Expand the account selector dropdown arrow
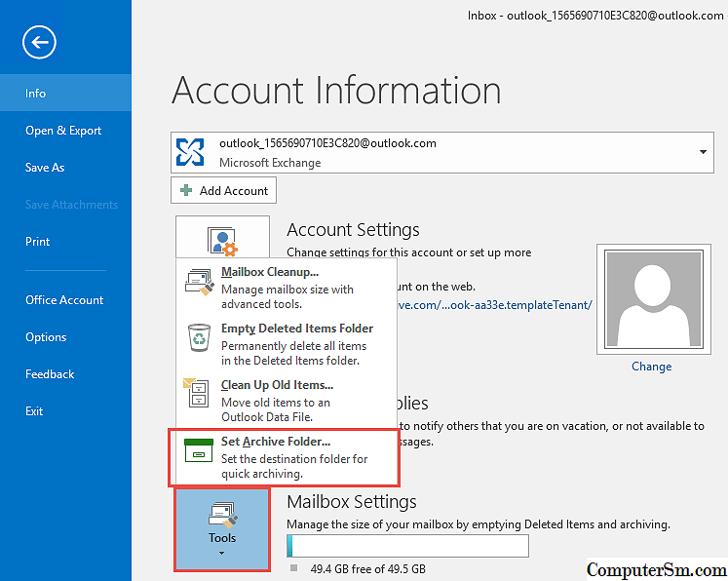 [703, 152]
